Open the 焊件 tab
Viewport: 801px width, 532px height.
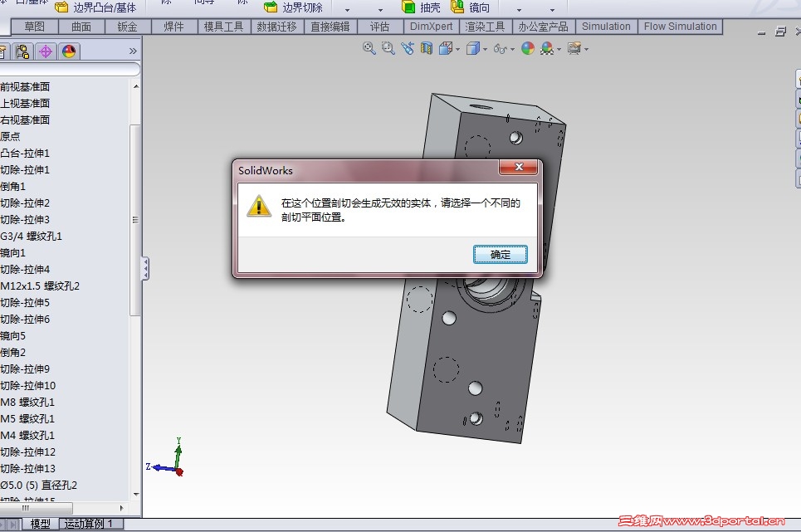[x=173, y=27]
